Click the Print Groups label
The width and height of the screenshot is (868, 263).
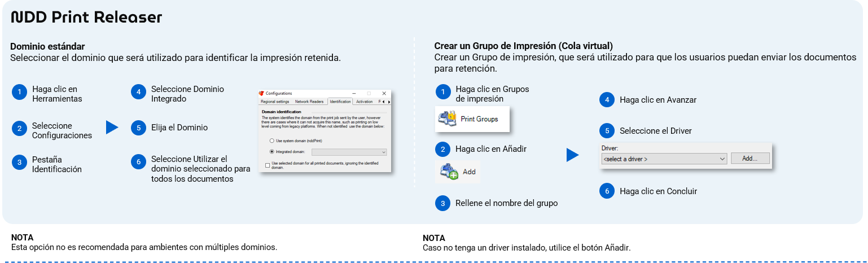tap(479, 119)
